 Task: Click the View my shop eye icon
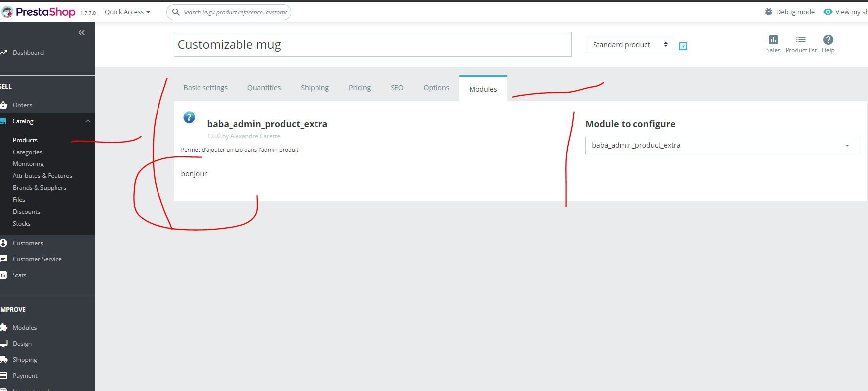(828, 12)
